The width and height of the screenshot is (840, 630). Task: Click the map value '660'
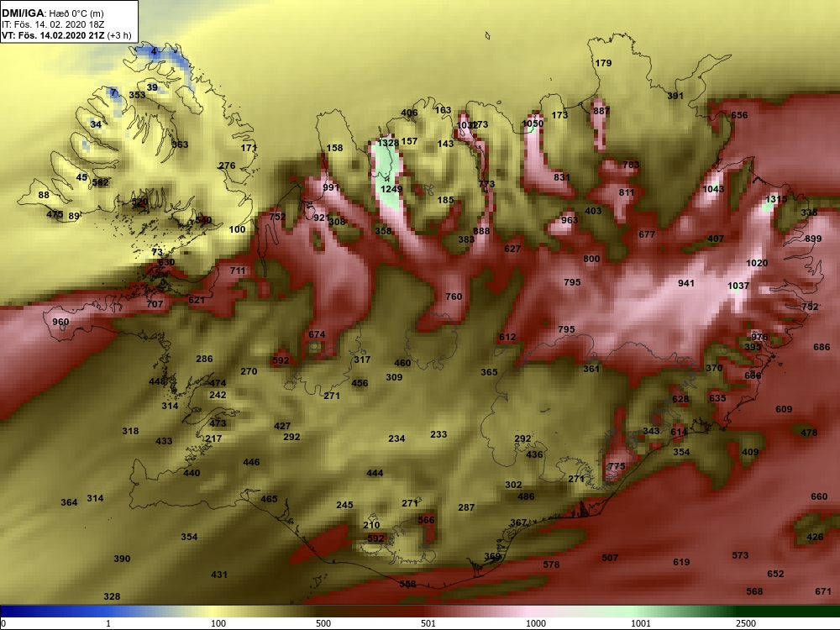pos(819,496)
